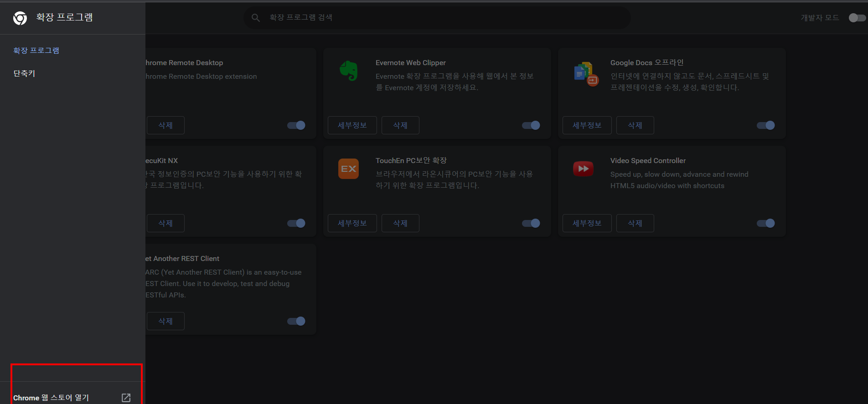Turn off SecuKit NX extension toggle

point(296,223)
